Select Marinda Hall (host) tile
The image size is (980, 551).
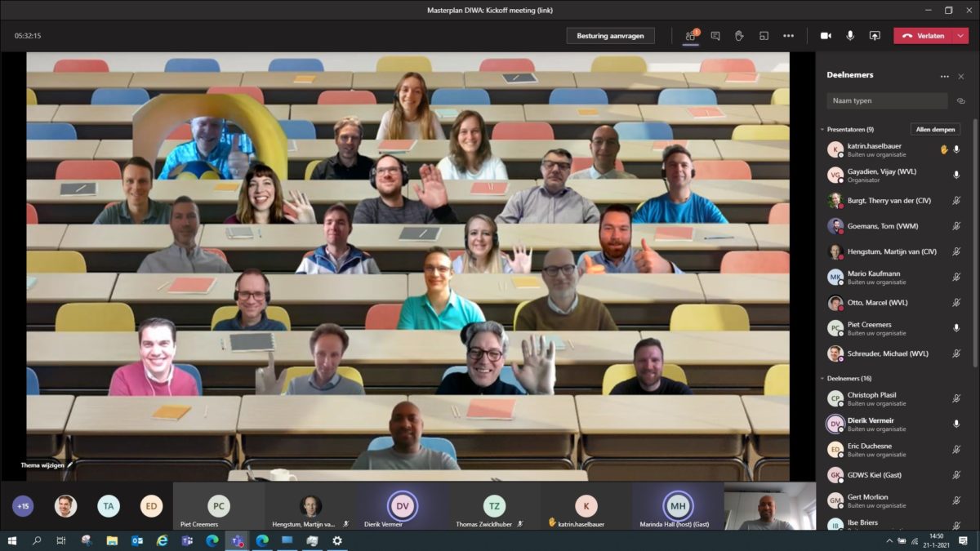pyautogui.click(x=678, y=506)
